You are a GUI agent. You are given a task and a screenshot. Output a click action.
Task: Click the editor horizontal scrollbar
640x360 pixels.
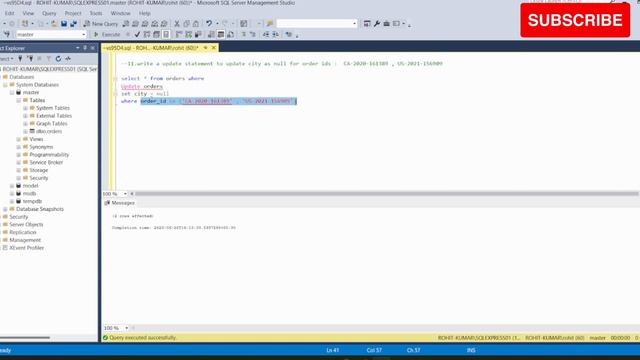click(x=386, y=193)
